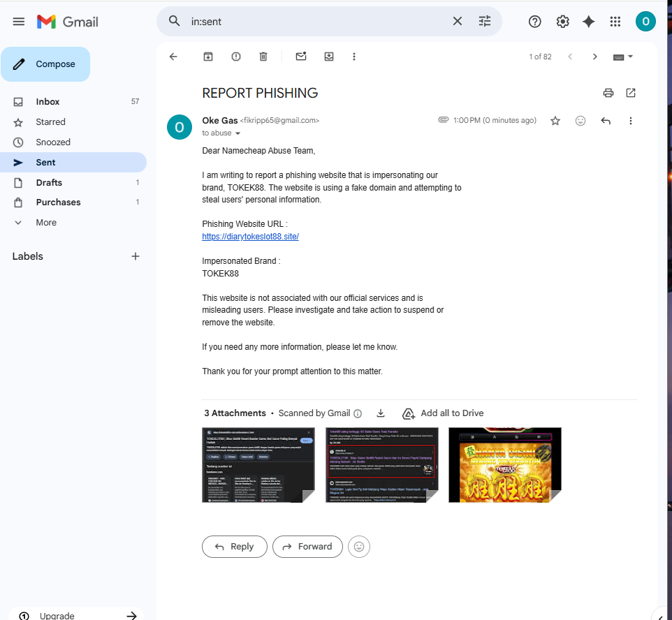Click the search magnifier icon
672x620 pixels.
coord(174,21)
